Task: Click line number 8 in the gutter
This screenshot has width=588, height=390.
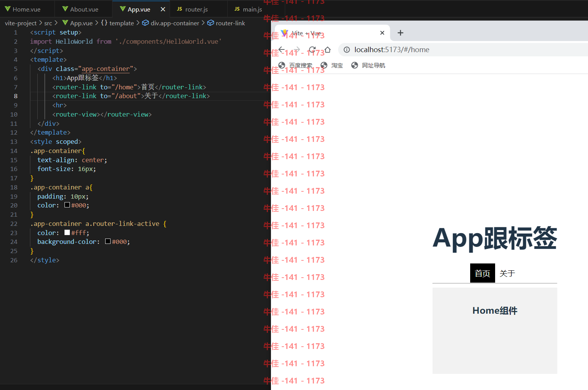Action: 15,96
